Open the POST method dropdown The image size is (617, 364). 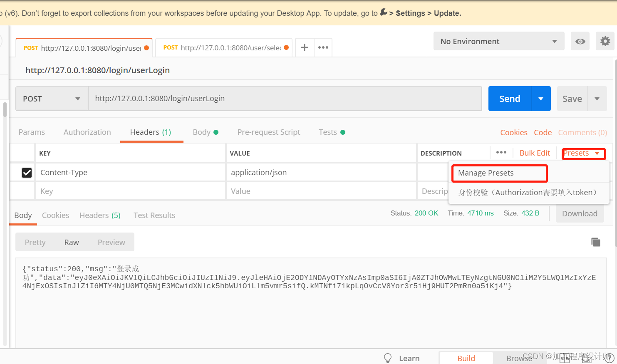(52, 99)
